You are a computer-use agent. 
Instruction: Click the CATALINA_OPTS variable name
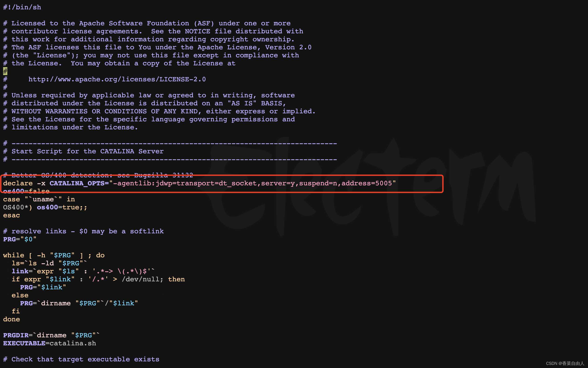[x=77, y=183]
